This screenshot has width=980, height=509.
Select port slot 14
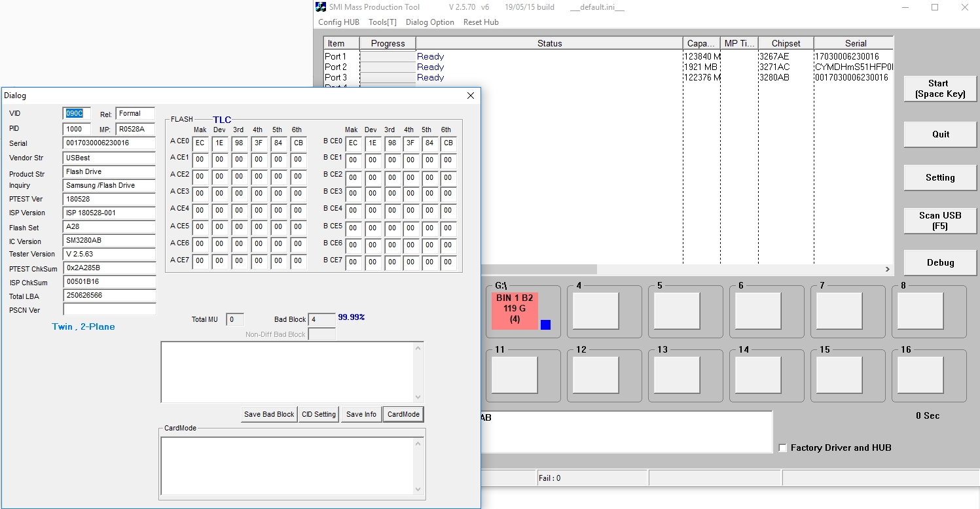point(758,375)
